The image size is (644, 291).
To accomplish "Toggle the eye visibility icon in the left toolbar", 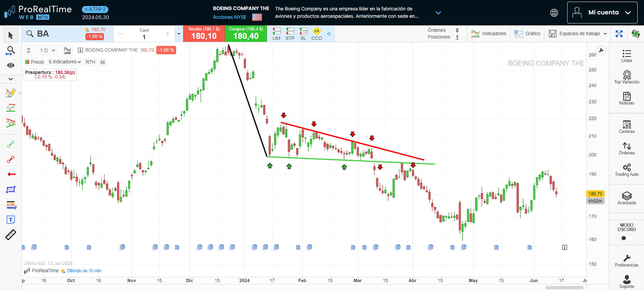I will click(11, 65).
